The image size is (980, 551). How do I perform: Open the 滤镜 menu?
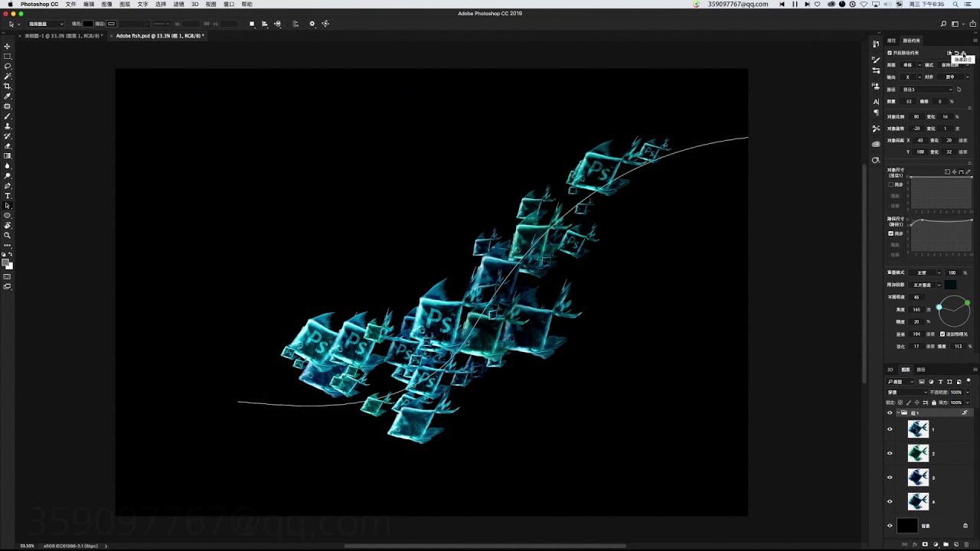[178, 4]
